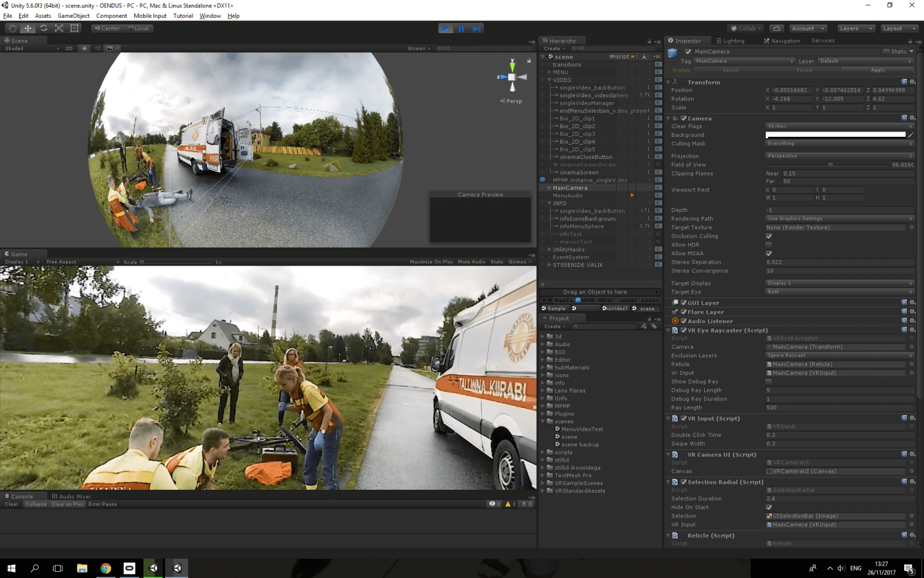
Task: Click the Field of View slider
Action: [x=827, y=165]
